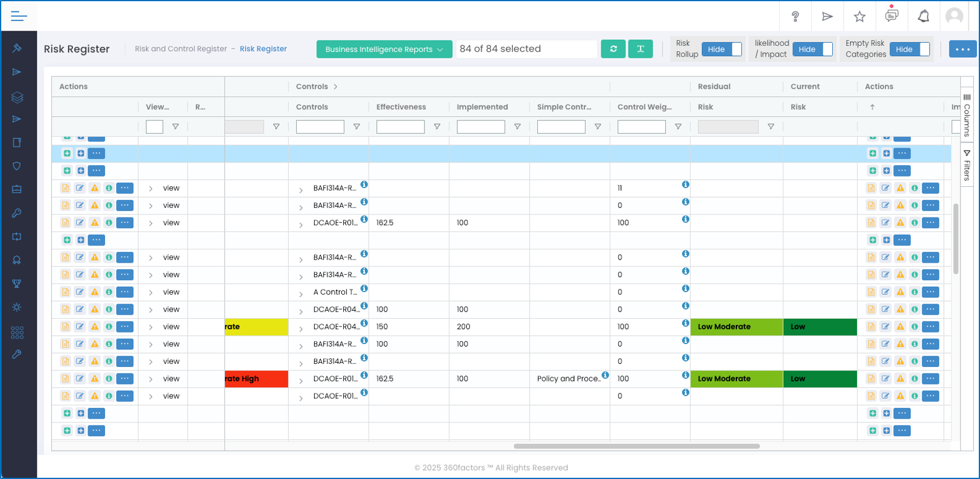Toggle the Risk Rollup Hide switch
Screen dimensions: 980x479
[722, 49]
